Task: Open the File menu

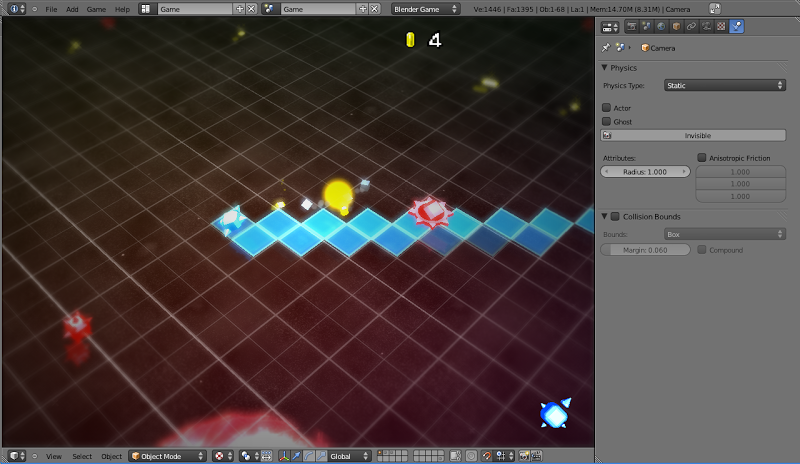Action: [x=51, y=9]
